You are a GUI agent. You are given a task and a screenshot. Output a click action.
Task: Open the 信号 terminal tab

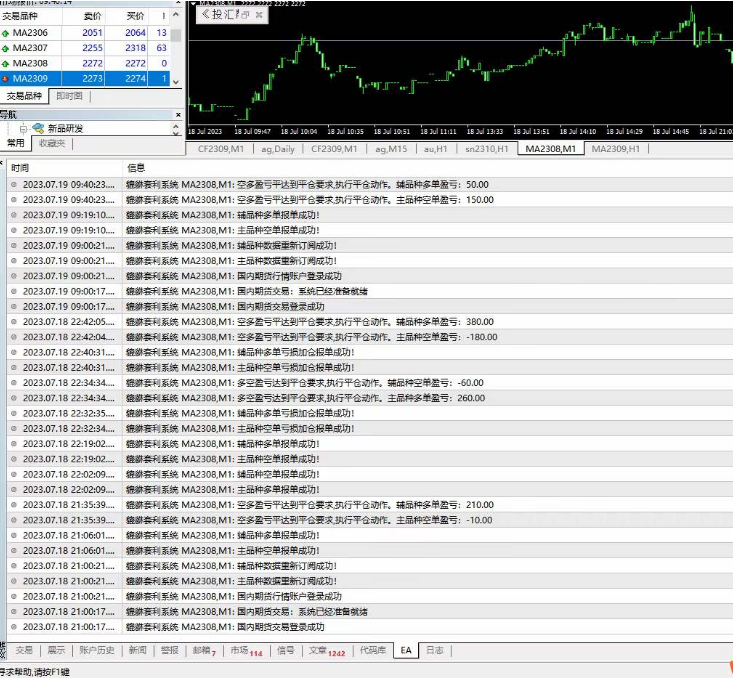click(x=286, y=651)
